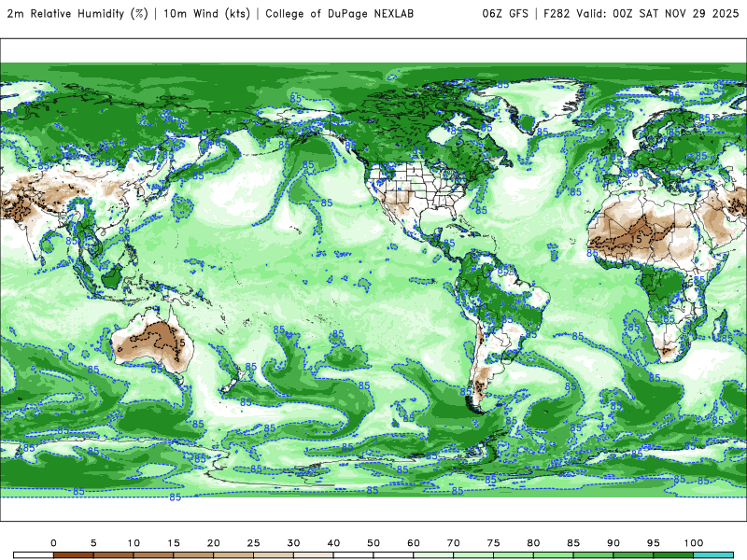Screen dimensions: 747x560
Task: Select the darkest brown swatch between 0 and 5
Action: pos(74,555)
